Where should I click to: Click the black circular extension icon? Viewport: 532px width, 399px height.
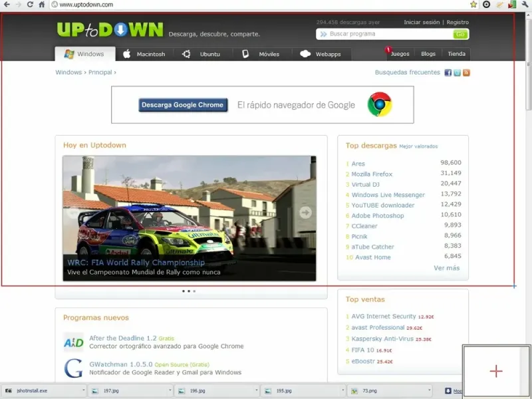pyautogui.click(x=486, y=5)
